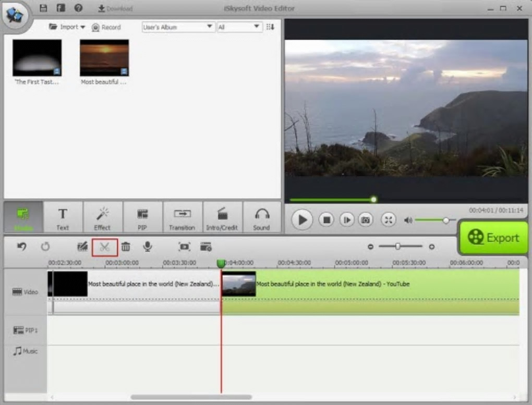This screenshot has width=532, height=405.
Task: Click the timeline zoom in plus button
Action: coord(431,247)
